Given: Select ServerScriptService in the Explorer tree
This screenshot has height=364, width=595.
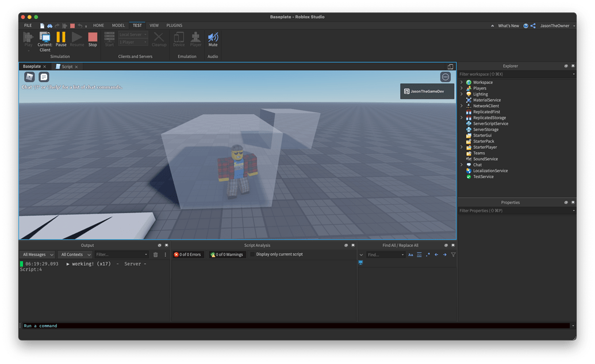Looking at the screenshot, I should point(490,123).
